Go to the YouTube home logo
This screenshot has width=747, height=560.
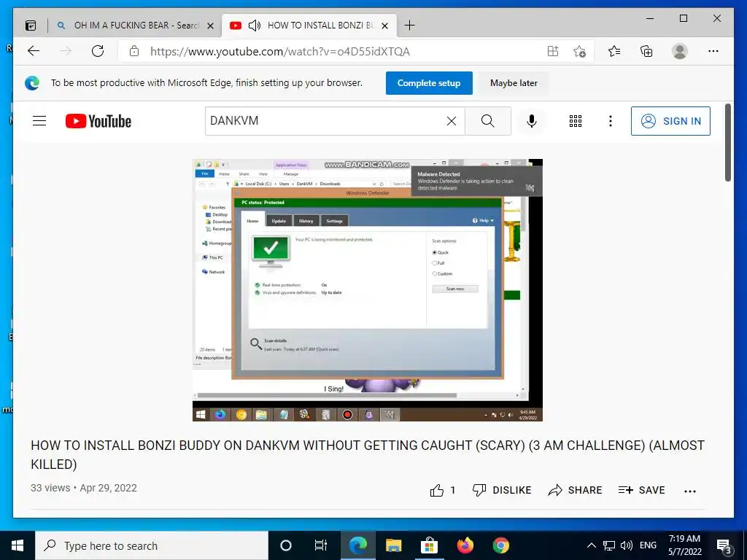pyautogui.click(x=98, y=121)
